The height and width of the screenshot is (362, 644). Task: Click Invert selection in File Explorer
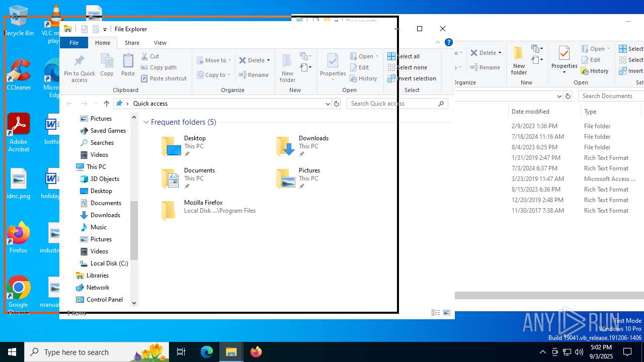[412, 78]
